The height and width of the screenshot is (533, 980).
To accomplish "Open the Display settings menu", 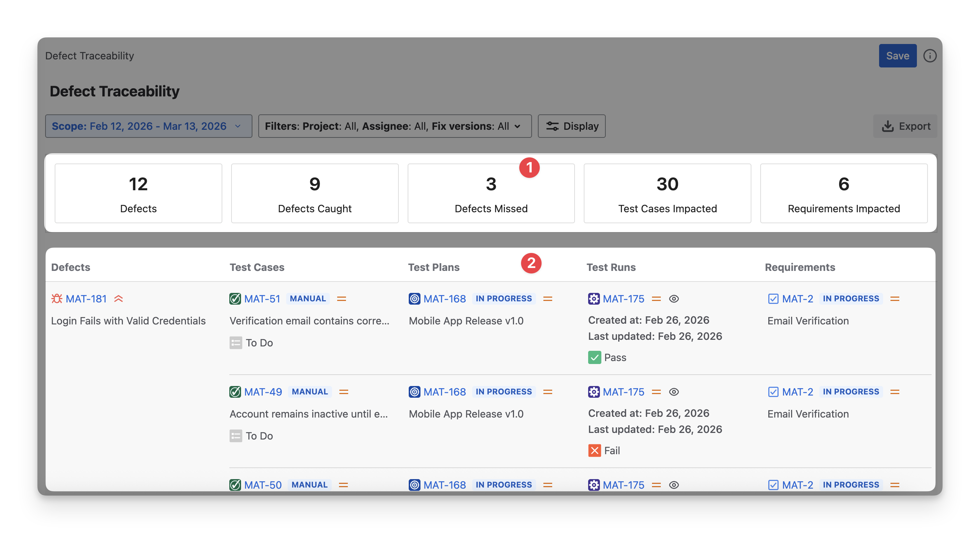I will pos(571,126).
